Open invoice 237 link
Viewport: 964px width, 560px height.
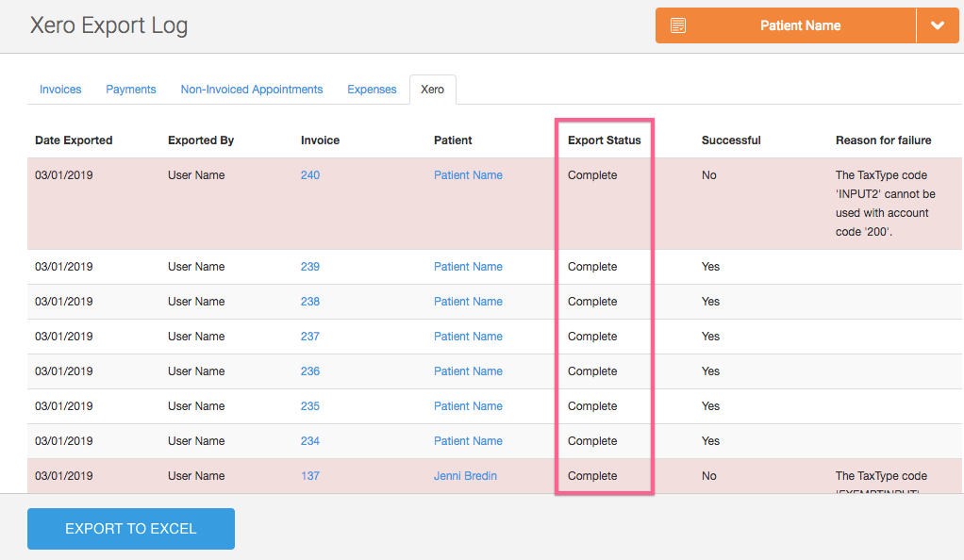310,337
